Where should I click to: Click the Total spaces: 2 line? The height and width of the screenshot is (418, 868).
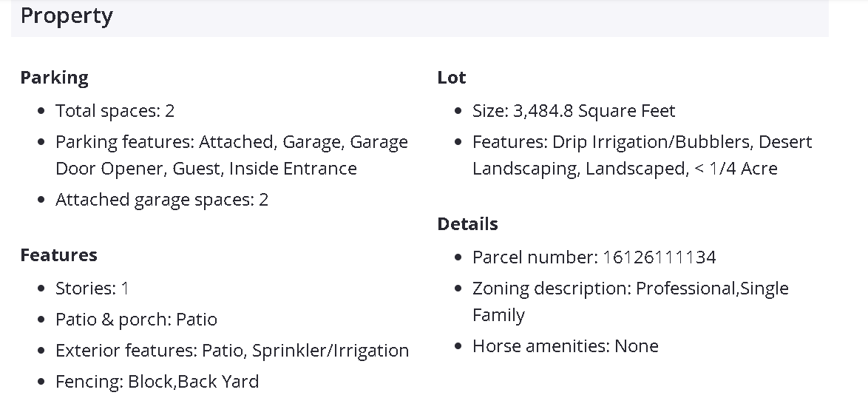(x=115, y=111)
